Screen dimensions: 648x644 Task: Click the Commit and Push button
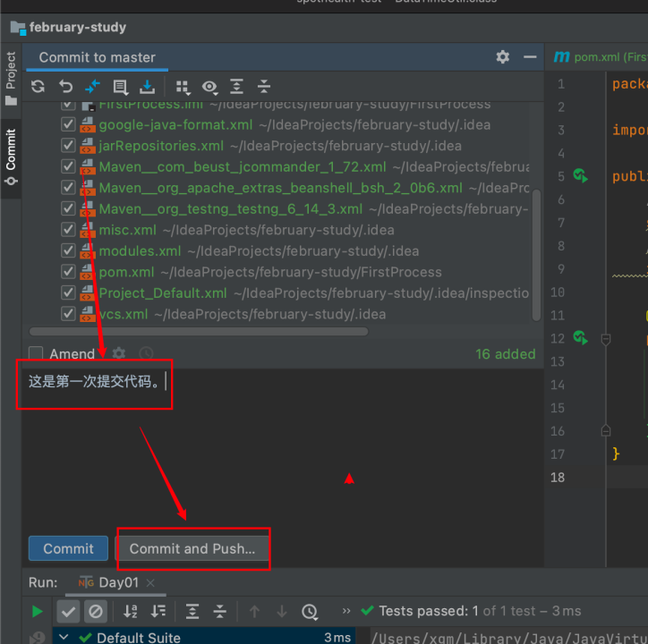coord(192,548)
